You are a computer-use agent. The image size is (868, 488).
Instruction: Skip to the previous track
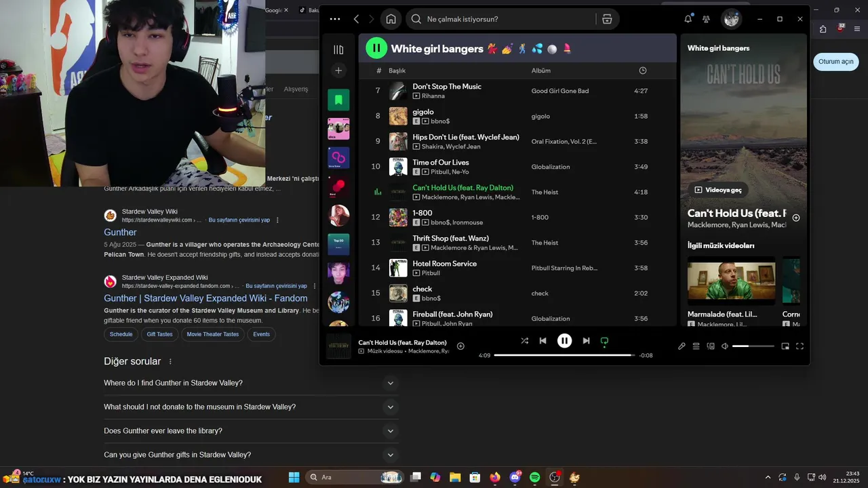tap(542, 341)
